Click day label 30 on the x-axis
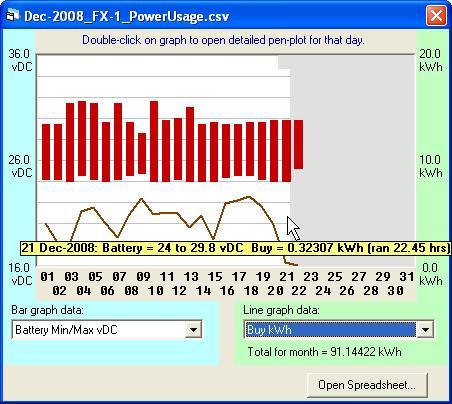The height and width of the screenshot is (404, 452). pos(395,291)
